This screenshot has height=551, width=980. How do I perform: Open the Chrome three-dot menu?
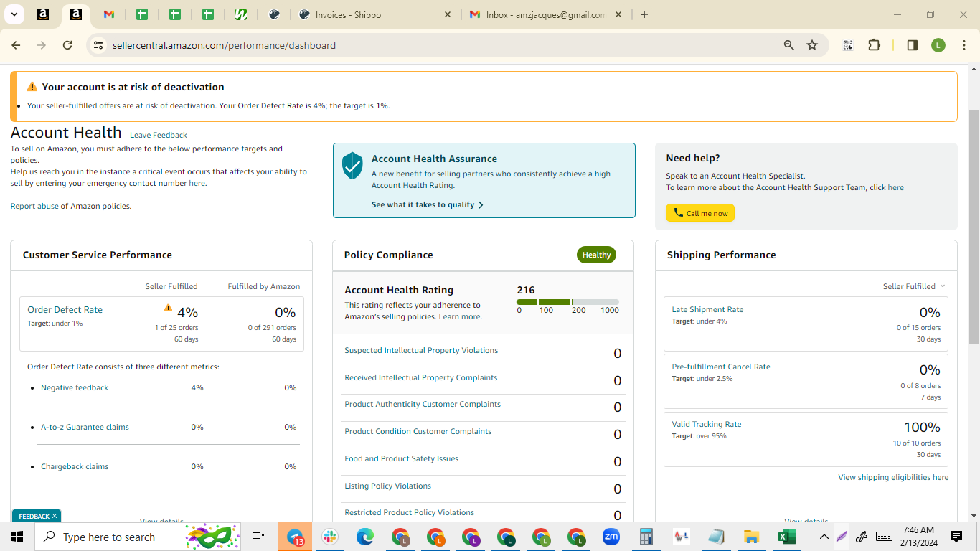pyautogui.click(x=963, y=45)
